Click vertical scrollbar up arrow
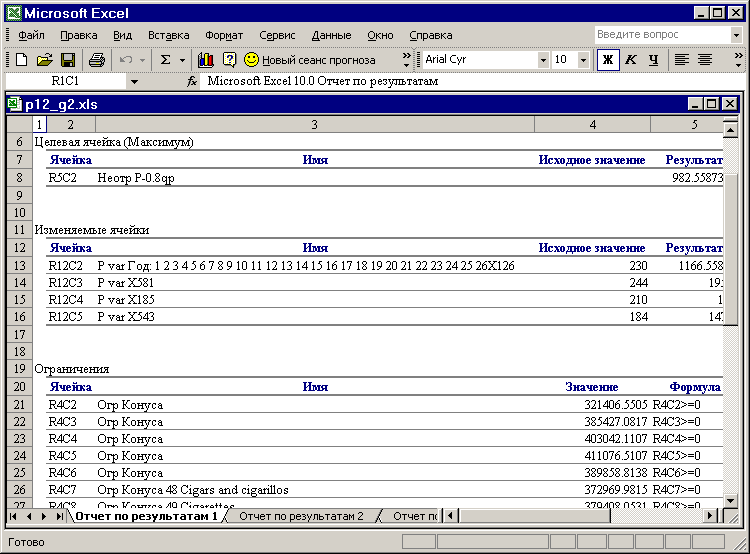This screenshot has height=554, width=750. pos(730,129)
